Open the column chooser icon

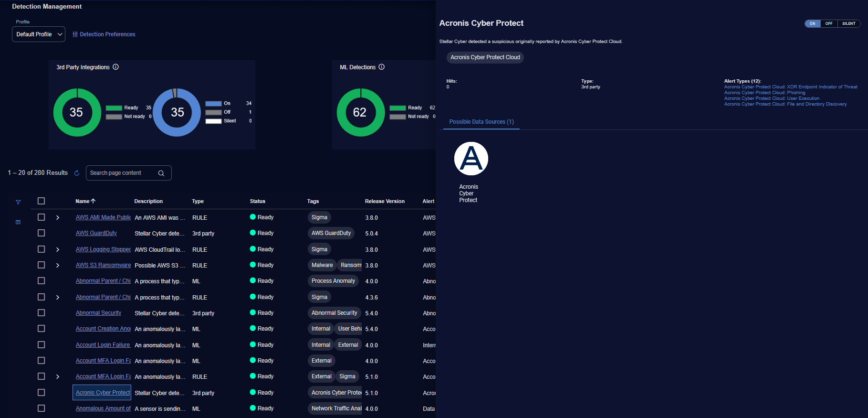click(18, 222)
